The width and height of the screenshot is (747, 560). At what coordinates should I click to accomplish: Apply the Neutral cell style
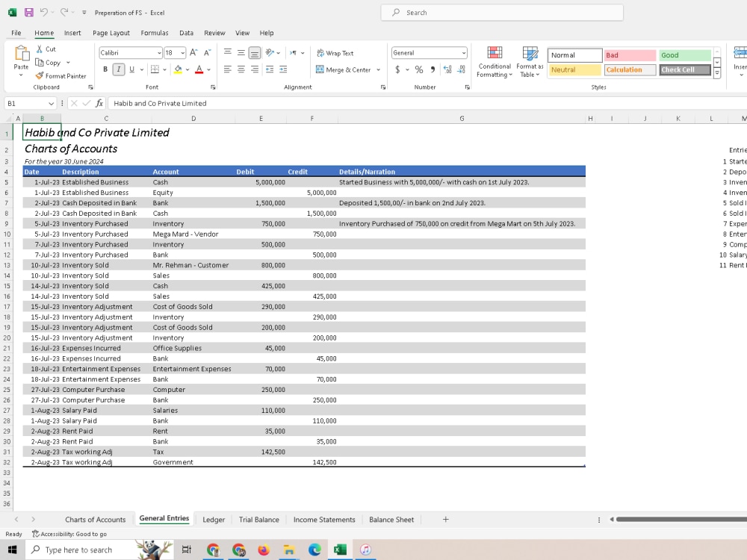pos(574,69)
